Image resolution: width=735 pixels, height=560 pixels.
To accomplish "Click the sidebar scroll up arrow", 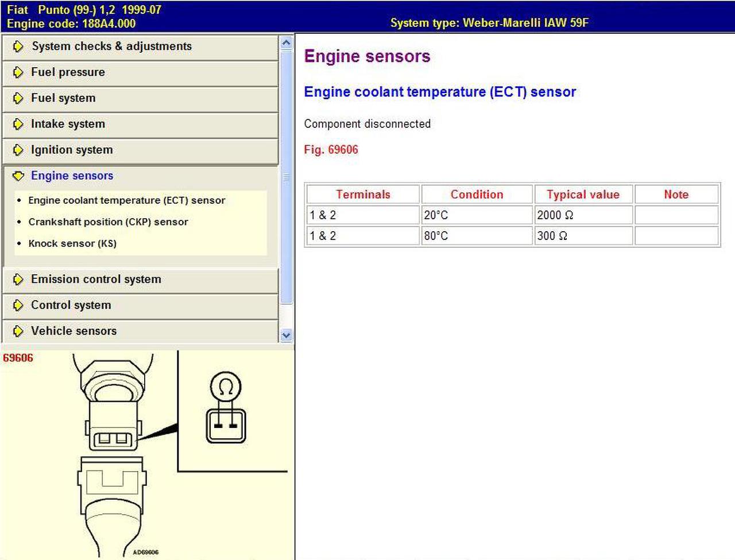I will point(287,42).
